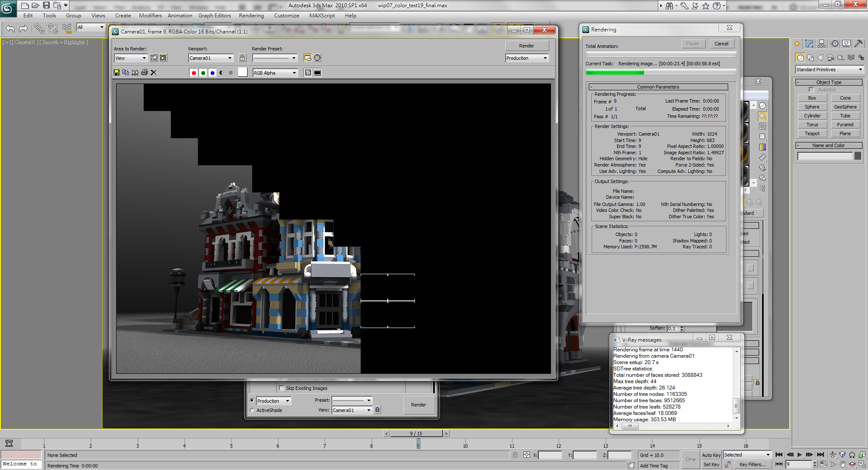
Task: Select the Shapes creation icon
Action: pyautogui.click(x=810, y=57)
